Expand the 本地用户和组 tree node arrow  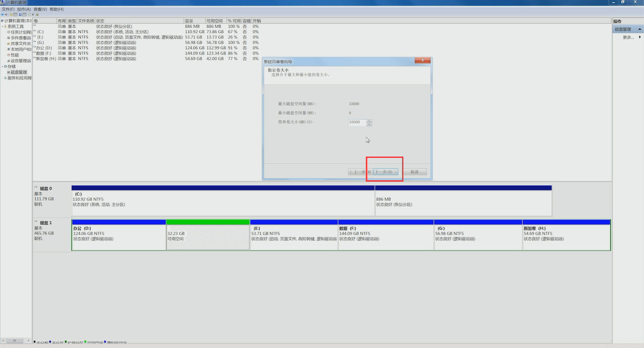5,49
